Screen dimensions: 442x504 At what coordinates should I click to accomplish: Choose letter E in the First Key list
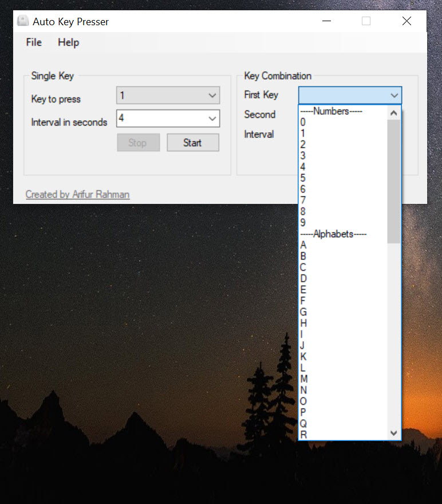point(343,289)
